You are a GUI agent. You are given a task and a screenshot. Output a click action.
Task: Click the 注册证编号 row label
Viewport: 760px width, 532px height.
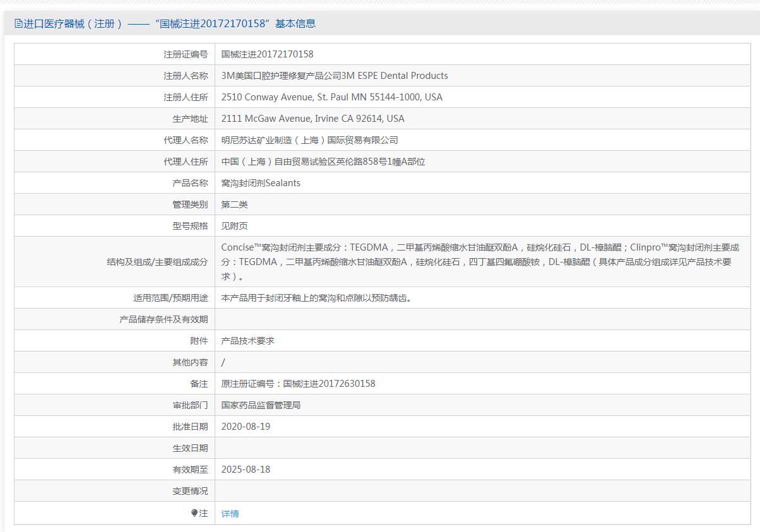click(x=186, y=54)
